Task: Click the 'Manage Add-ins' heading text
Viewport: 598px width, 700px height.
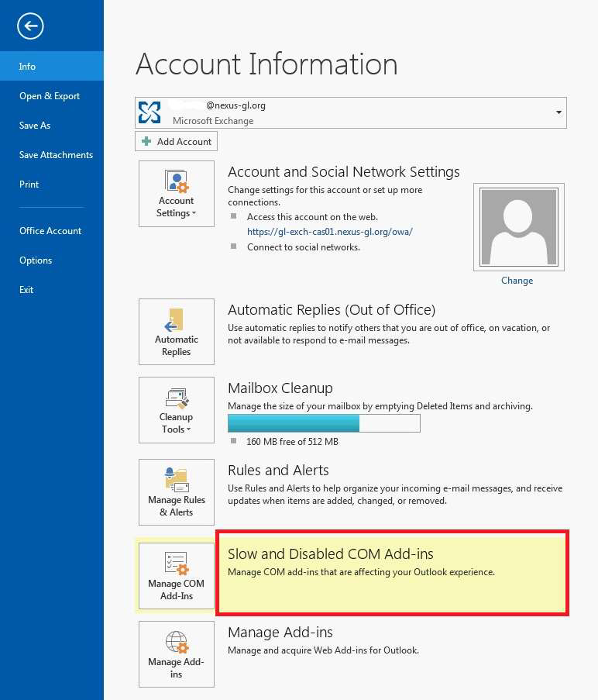Action: pos(280,633)
